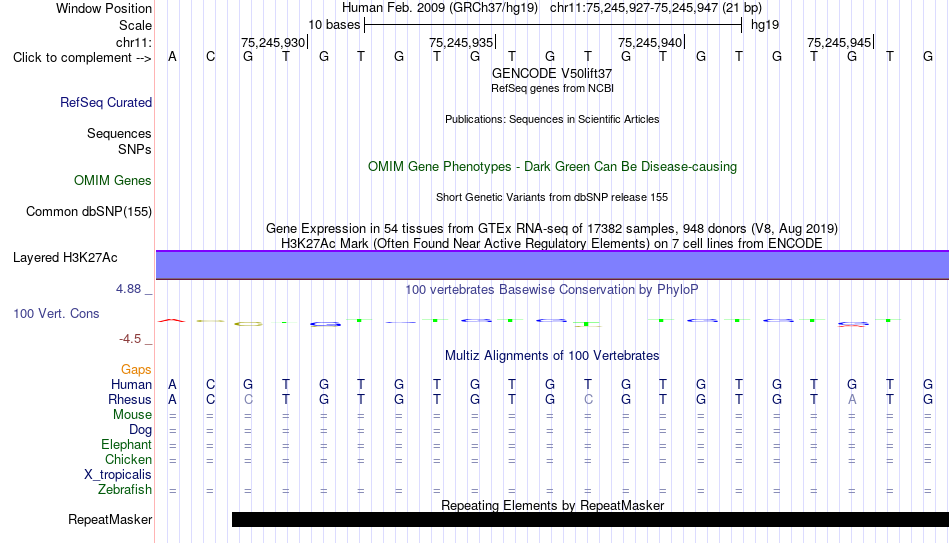Click the 'chr11:' ruler label
The width and height of the screenshot is (950, 543).
(x=134, y=42)
